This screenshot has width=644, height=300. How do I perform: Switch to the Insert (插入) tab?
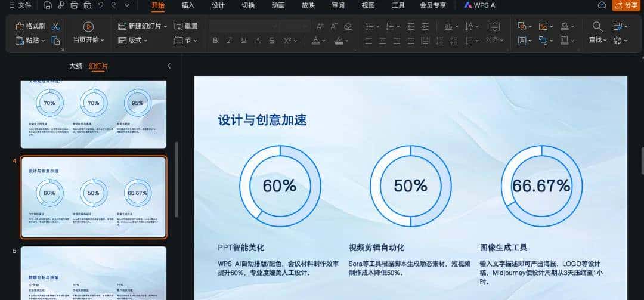(188, 5)
